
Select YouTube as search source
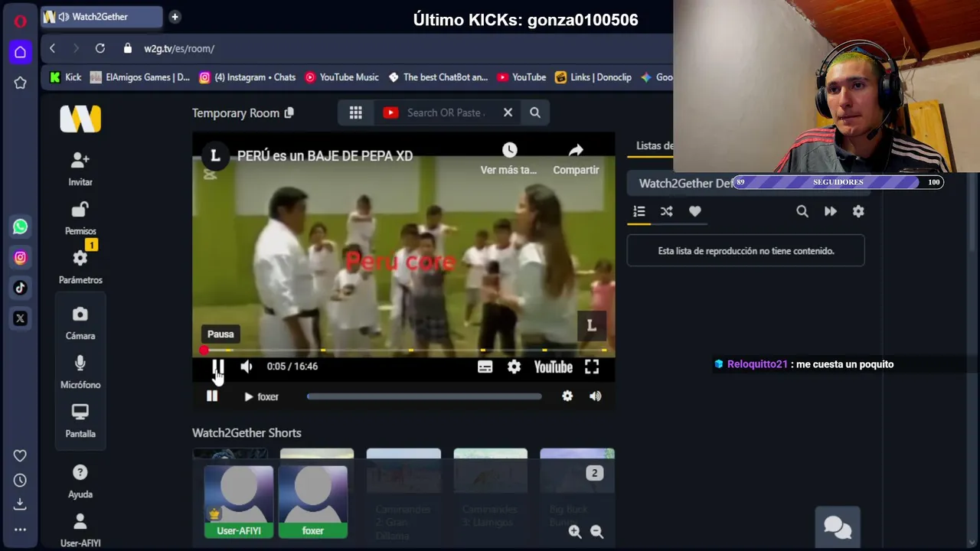390,112
